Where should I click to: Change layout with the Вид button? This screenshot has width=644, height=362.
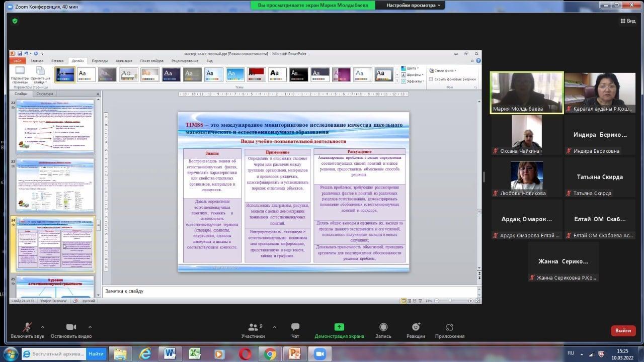627,21
